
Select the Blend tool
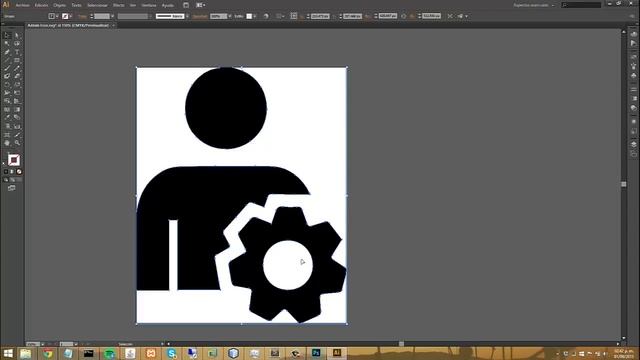[17, 118]
